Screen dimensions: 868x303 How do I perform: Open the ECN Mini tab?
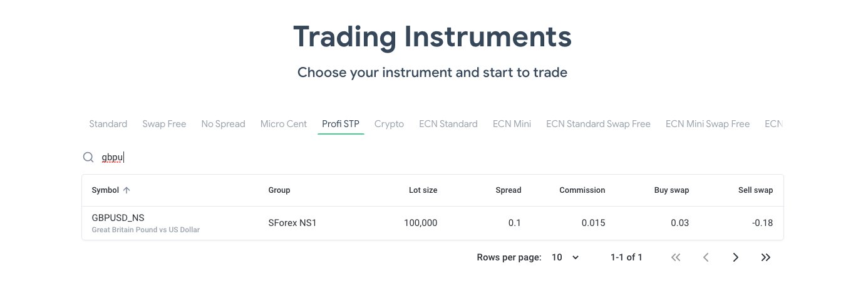coord(512,124)
